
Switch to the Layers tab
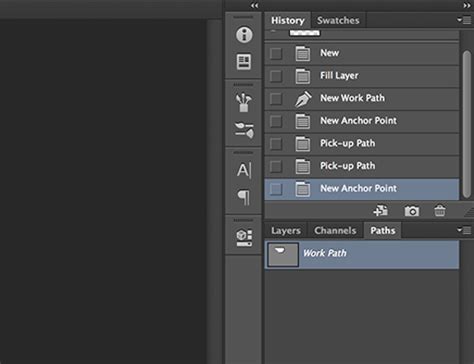[286, 230]
